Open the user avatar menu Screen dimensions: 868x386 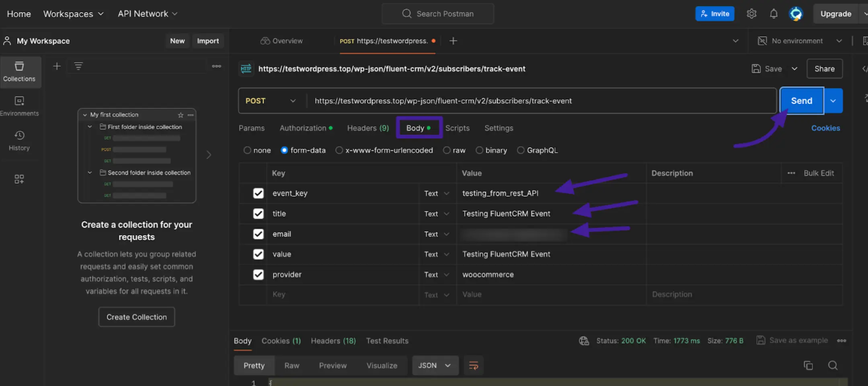point(796,14)
